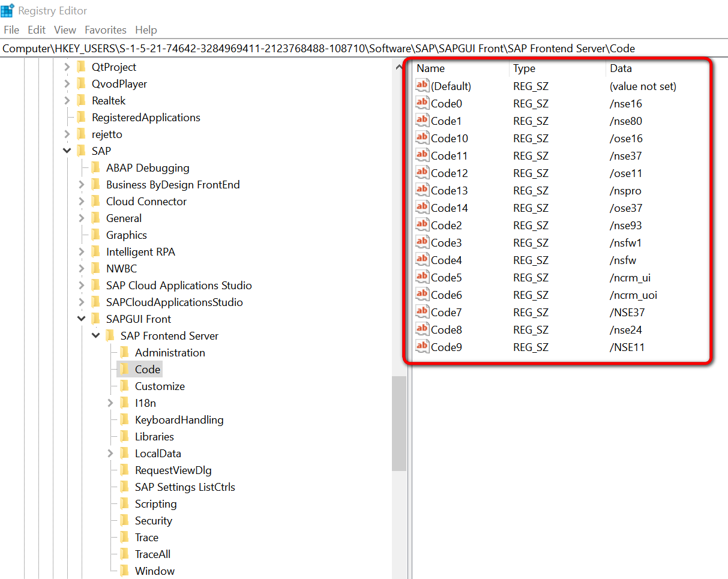Click the folder icon beside Customize
Screen dimensions: 728x579
coord(124,386)
